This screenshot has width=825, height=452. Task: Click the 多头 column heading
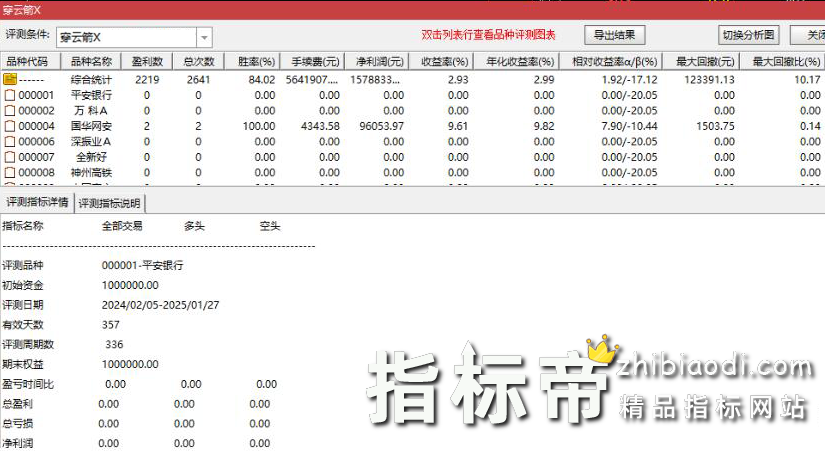coord(194,226)
